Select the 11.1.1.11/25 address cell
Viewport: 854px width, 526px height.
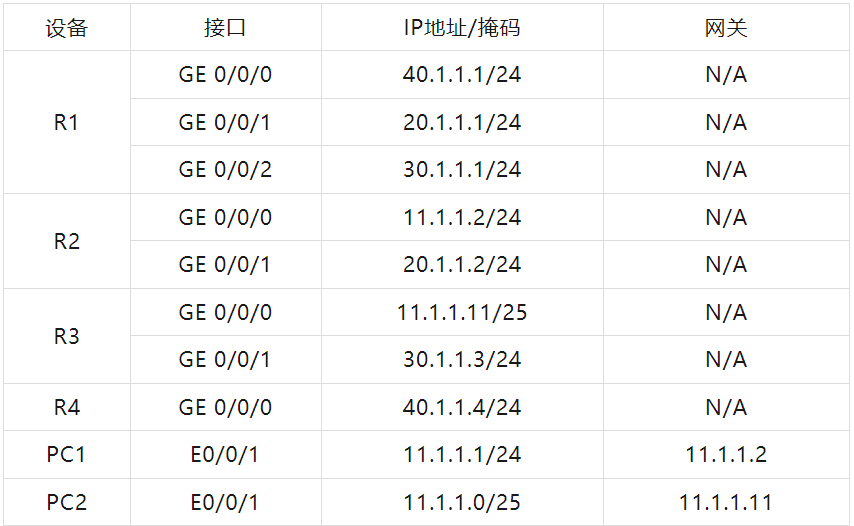[x=462, y=313]
